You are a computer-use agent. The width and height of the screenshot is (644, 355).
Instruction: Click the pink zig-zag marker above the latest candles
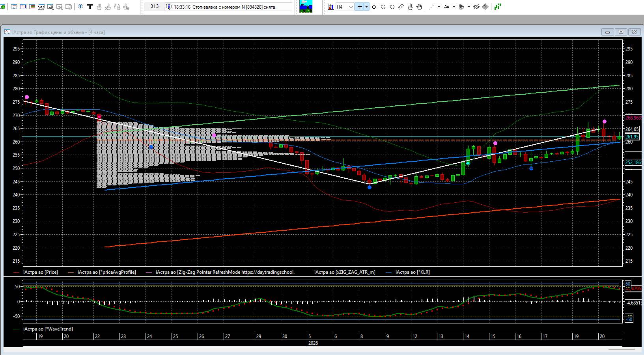[605, 121]
